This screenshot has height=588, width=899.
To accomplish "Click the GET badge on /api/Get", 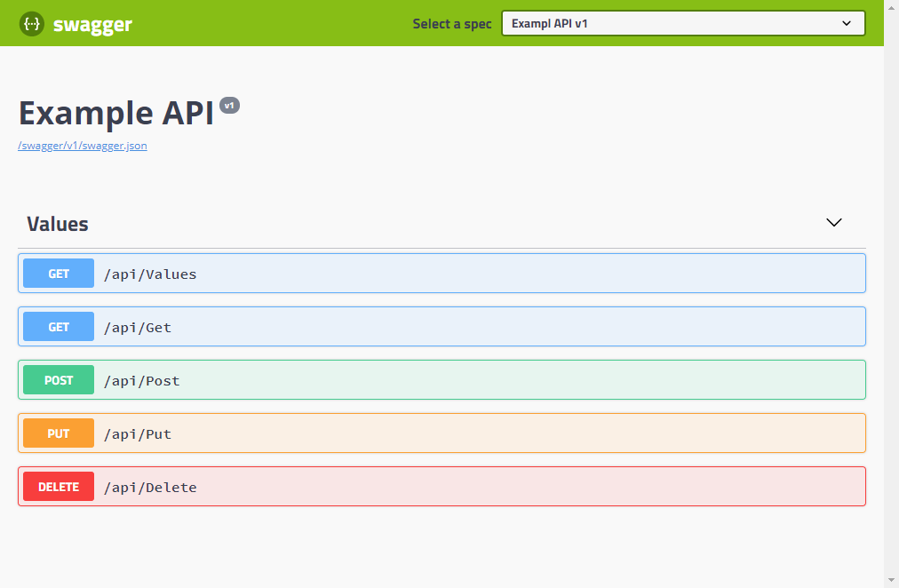I will [x=58, y=326].
